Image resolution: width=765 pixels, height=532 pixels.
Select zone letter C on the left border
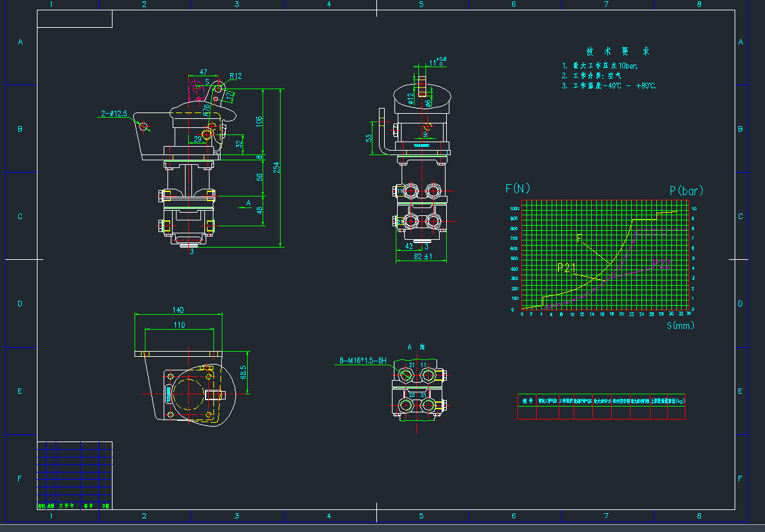[20, 217]
